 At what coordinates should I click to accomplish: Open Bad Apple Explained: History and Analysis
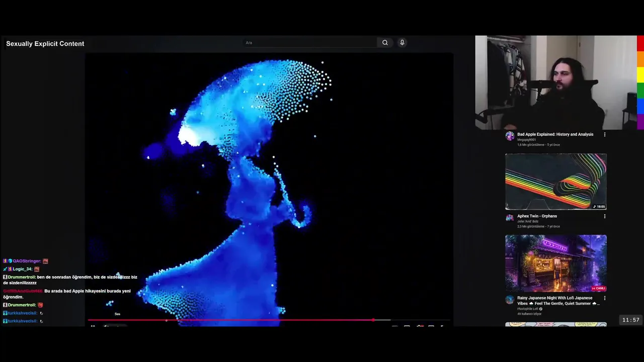[x=555, y=134]
